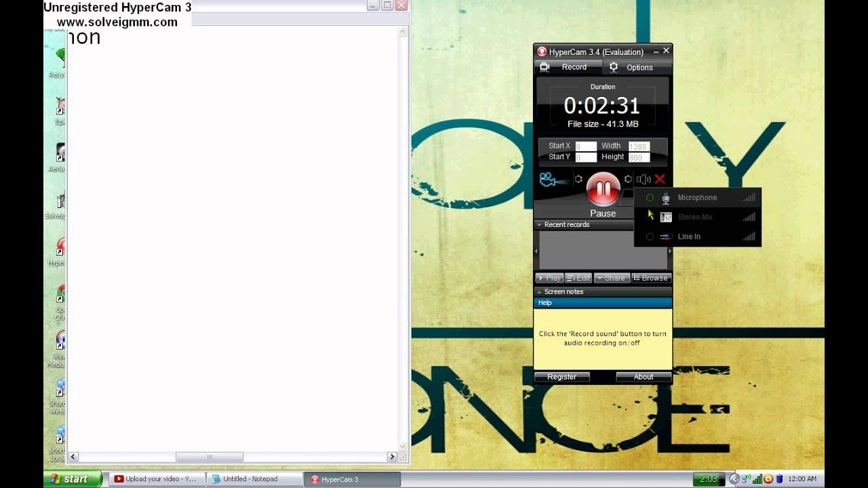Switch to the Record tab
Screen dimensions: 868x488
pos(568,67)
